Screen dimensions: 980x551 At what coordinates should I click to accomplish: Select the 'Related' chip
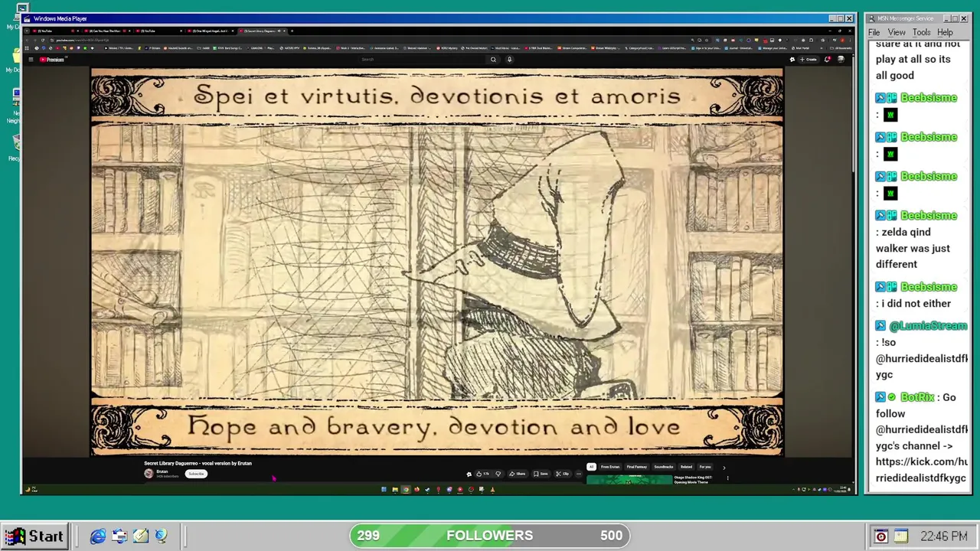coord(687,467)
